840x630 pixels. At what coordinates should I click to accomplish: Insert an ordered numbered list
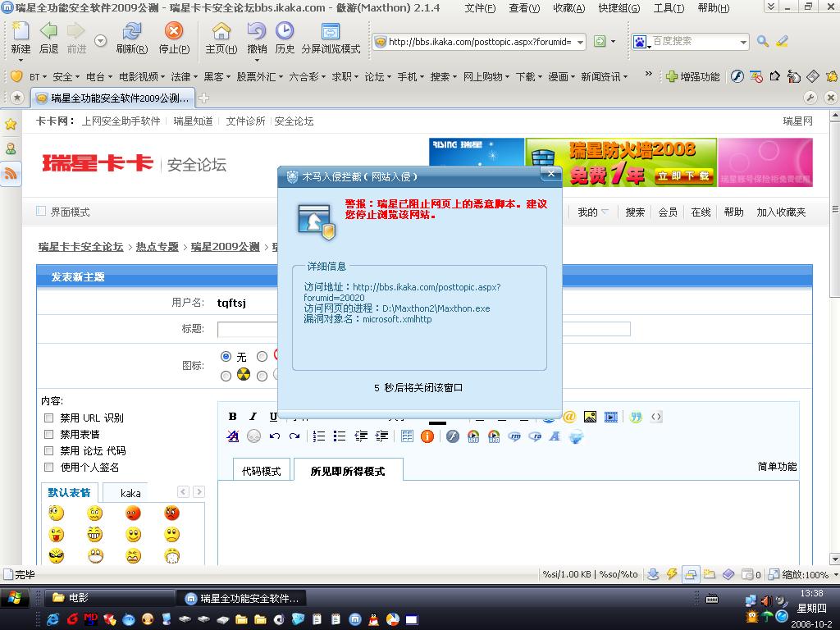click(x=319, y=436)
